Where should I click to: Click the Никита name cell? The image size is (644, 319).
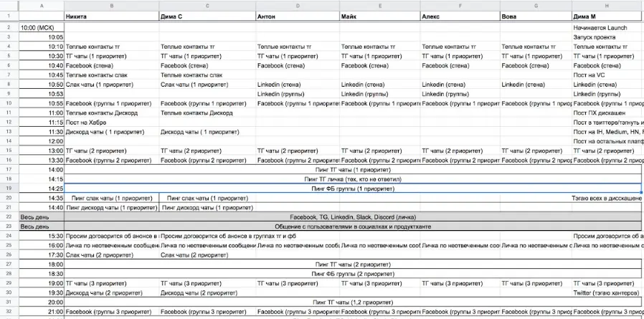(x=112, y=16)
